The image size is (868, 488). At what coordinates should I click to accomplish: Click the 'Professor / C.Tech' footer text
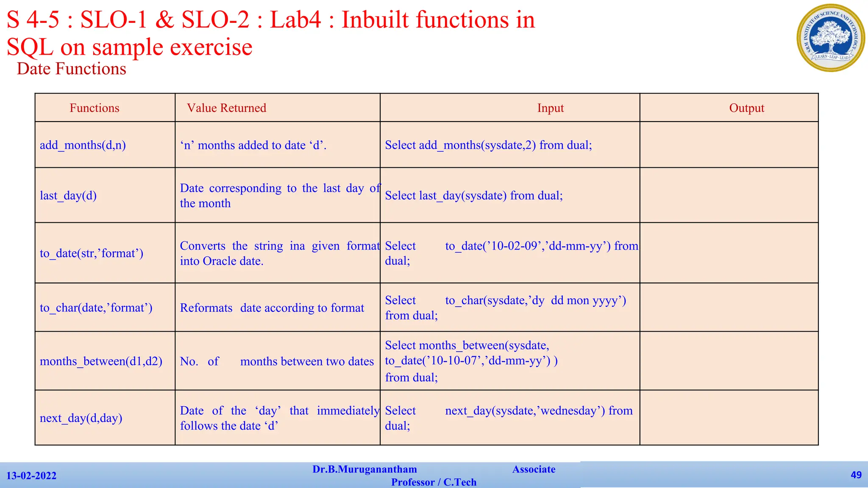coord(434,482)
